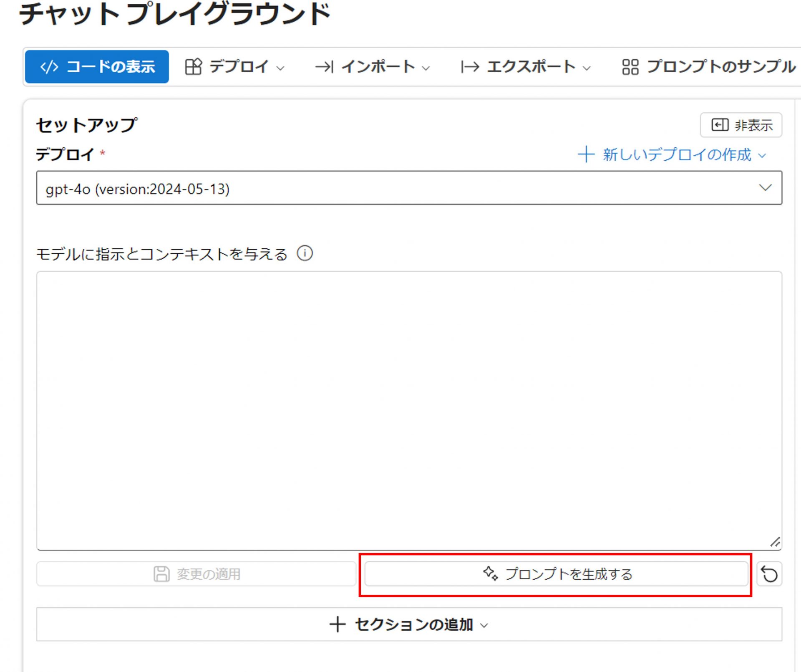
Task: Click the save icon on 変更の適用
Action: [161, 574]
